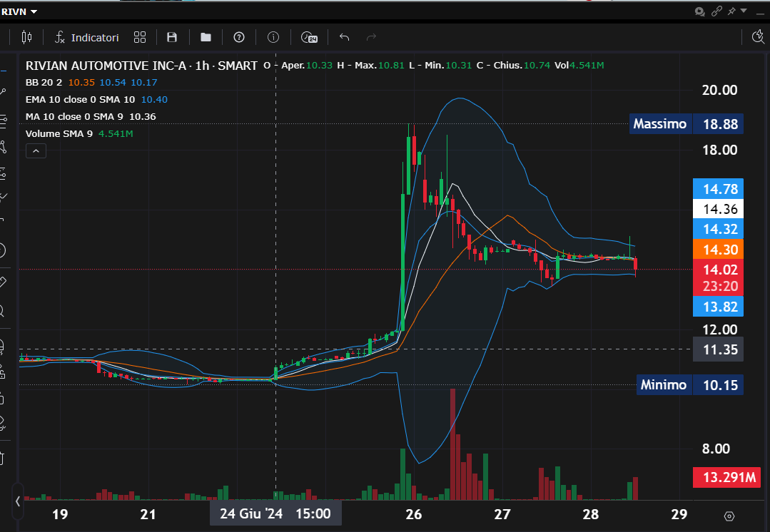Screen dimensions: 770x532
Task: Click the BB 20 2 indicator label
Action: 44,82
